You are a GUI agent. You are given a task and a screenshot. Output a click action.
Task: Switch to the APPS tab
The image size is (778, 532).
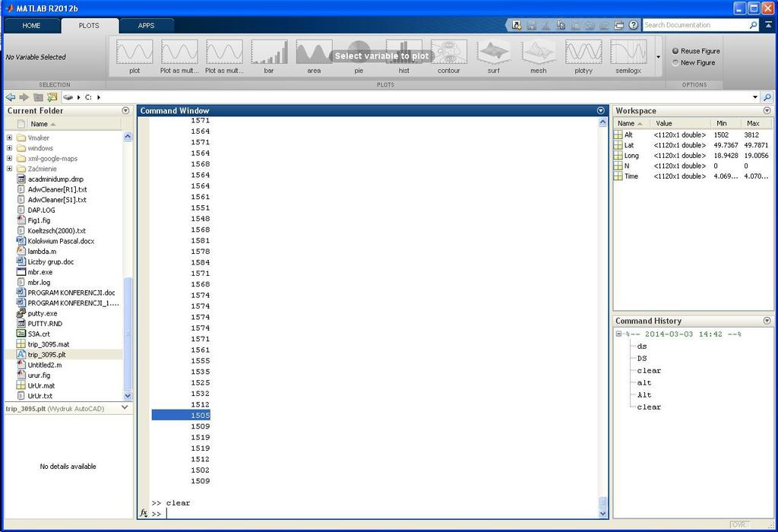pos(147,25)
